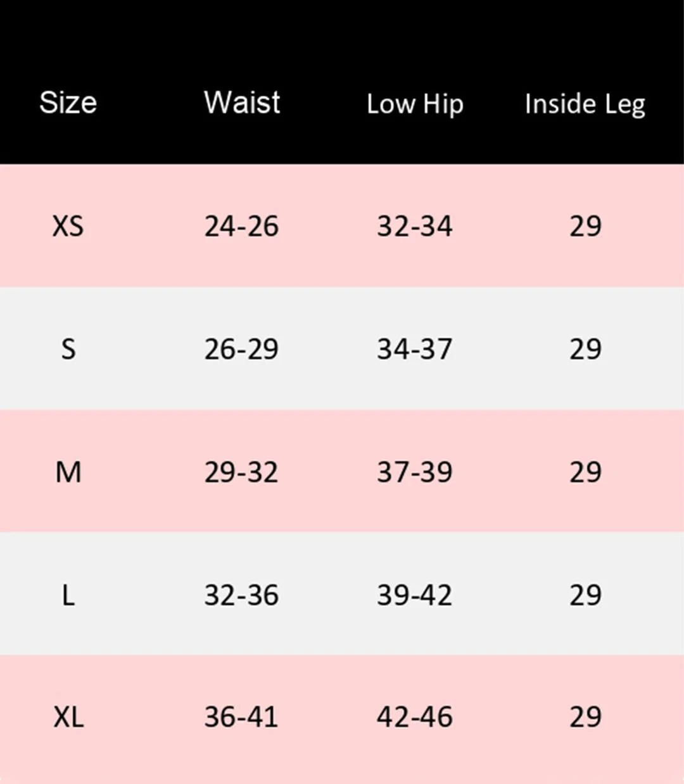Click the 42-46 low hip value

[415, 717]
